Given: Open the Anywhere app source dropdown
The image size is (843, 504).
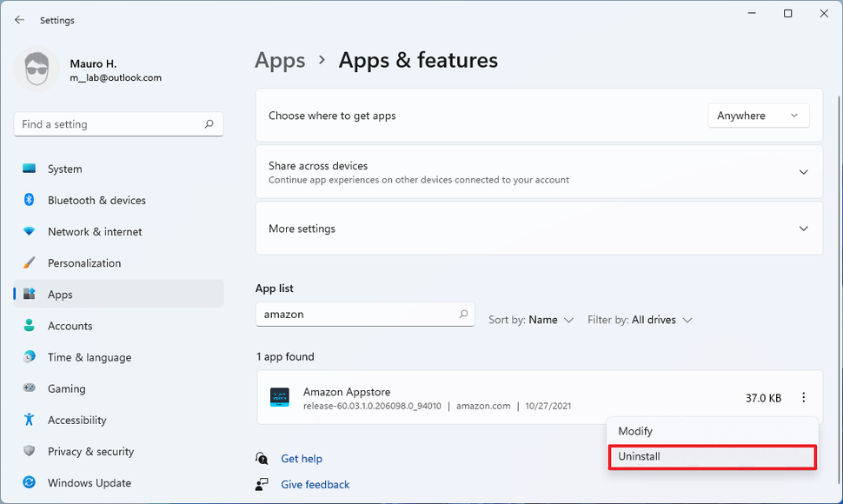Looking at the screenshot, I should [758, 114].
